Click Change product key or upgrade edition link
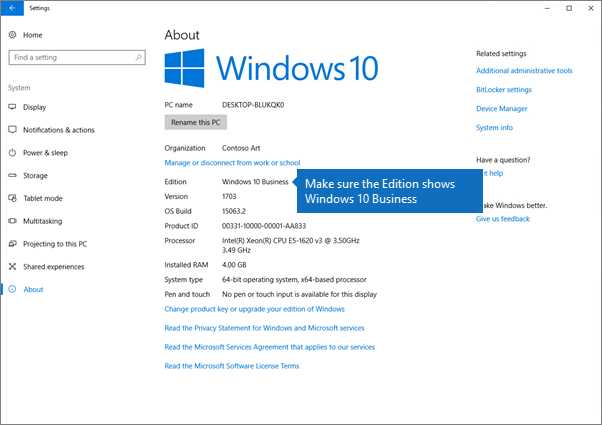The width and height of the screenshot is (602, 425). click(255, 309)
